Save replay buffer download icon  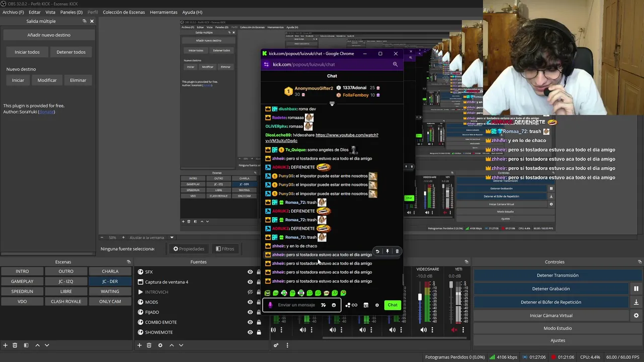click(636, 302)
